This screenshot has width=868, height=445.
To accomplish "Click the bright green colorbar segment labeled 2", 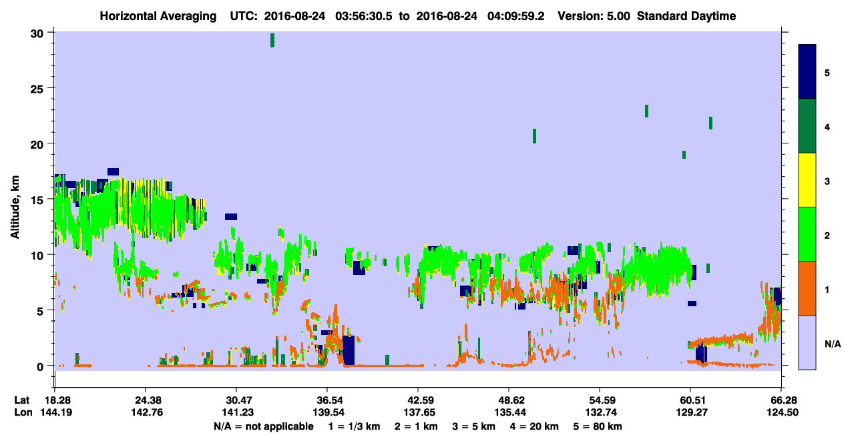I will coord(807,234).
